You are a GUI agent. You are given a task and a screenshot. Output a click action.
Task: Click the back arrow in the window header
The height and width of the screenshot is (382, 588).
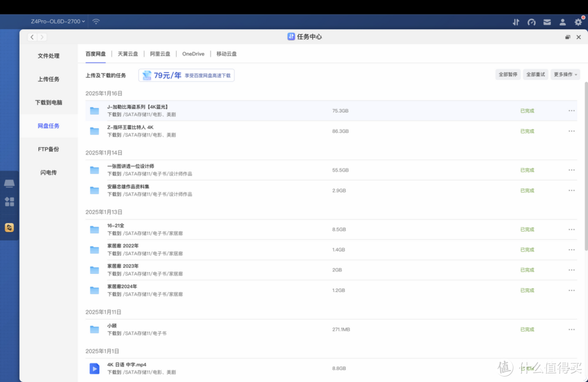point(32,37)
